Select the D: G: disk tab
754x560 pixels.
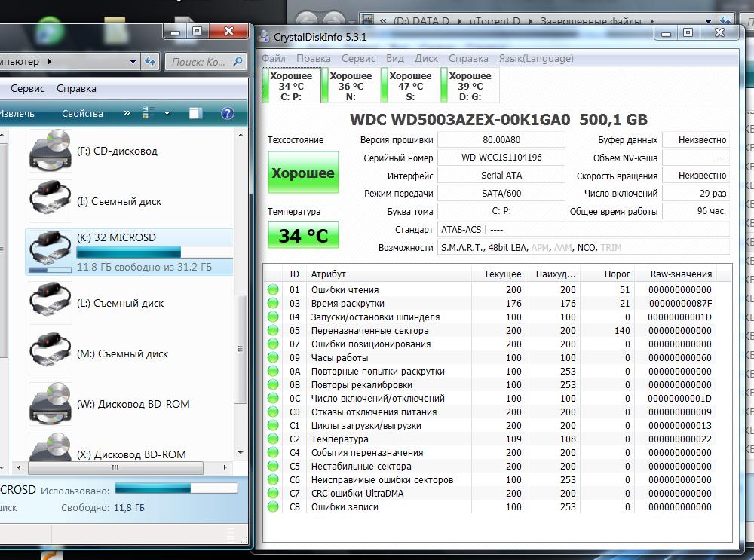coord(469,86)
